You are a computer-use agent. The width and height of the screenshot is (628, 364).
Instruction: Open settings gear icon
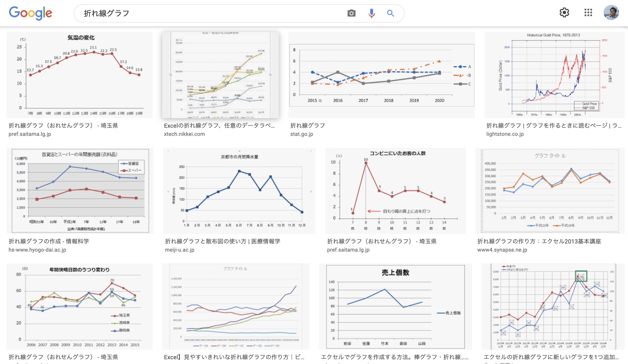(x=564, y=12)
